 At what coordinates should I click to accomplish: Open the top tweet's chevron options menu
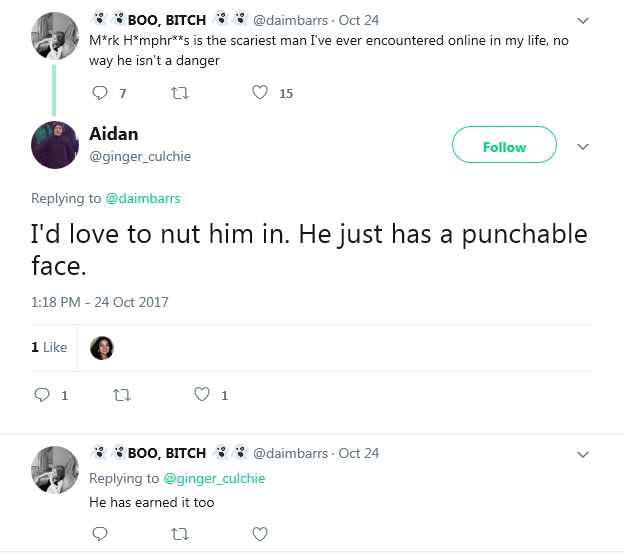[584, 20]
